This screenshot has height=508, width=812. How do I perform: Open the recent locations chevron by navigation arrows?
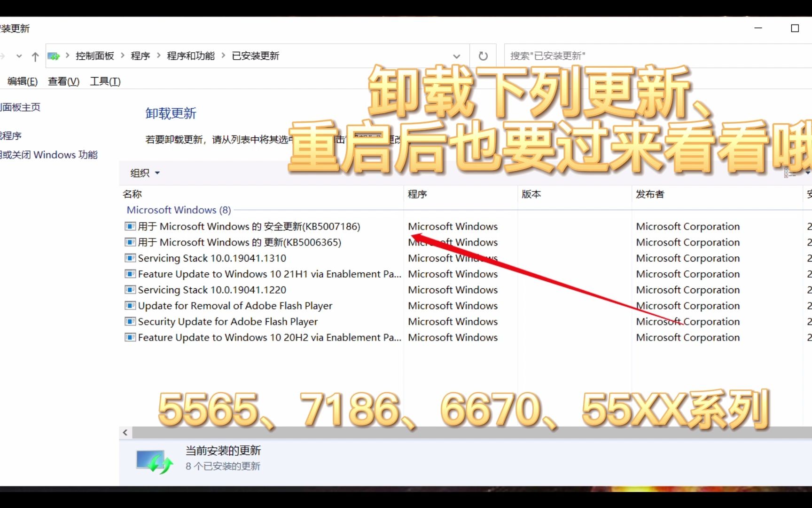coord(19,56)
